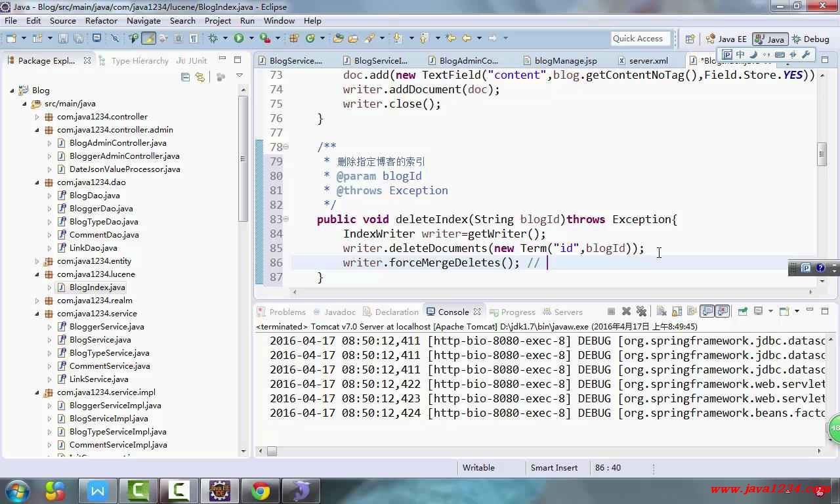This screenshot has width=840, height=504.
Task: Click the Save All toolbar icon
Action: pos(78,38)
